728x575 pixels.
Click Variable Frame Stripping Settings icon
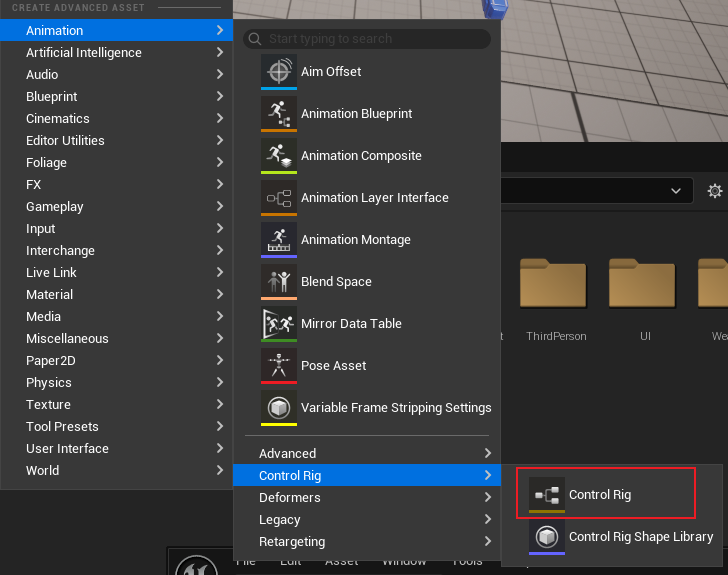click(279, 408)
